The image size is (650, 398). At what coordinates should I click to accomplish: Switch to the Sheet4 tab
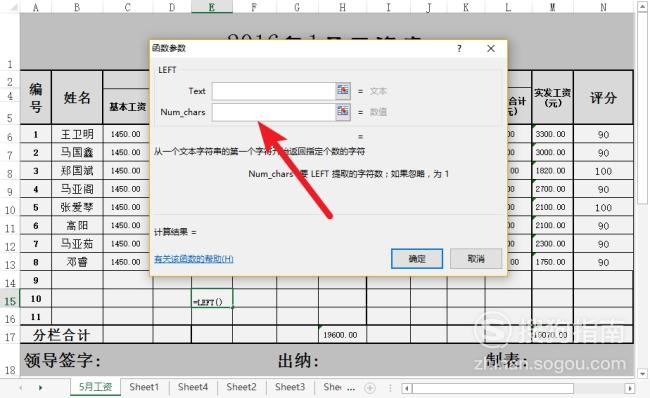coord(193,387)
